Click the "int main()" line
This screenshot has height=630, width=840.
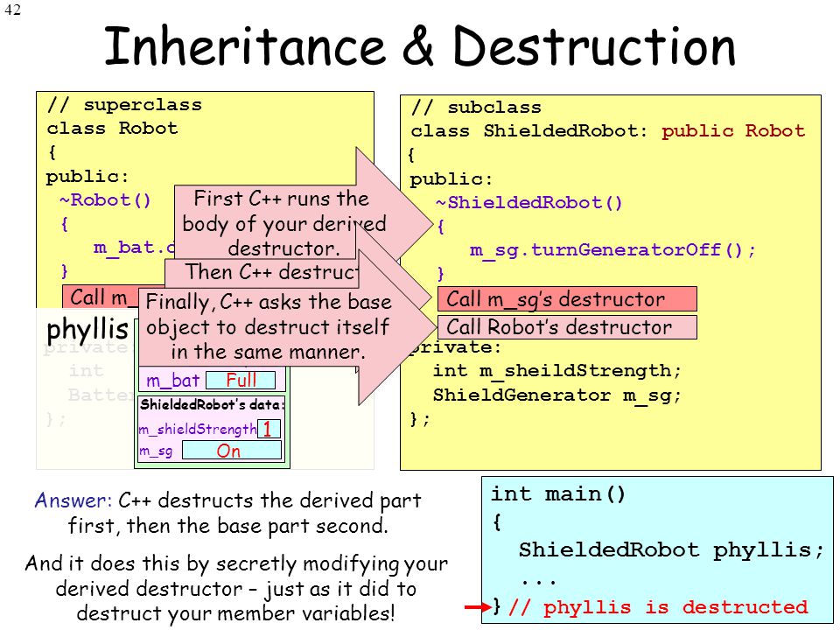[557, 493]
